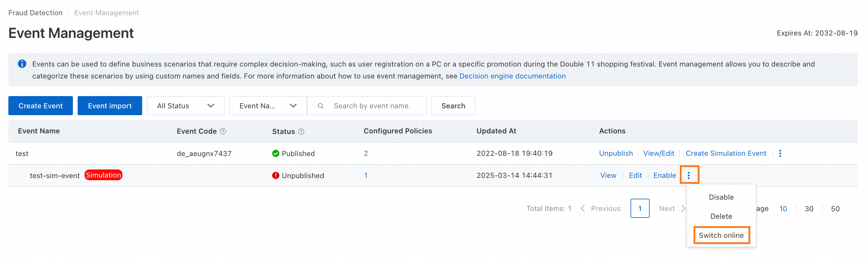Viewport: 868px width, 259px height.
Task: Click the Next page arrow
Action: [683, 209]
